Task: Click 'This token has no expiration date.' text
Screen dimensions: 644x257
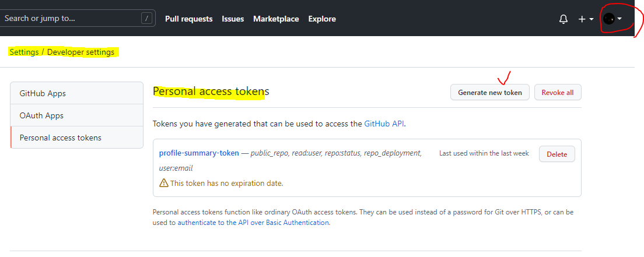Action: 227,183
